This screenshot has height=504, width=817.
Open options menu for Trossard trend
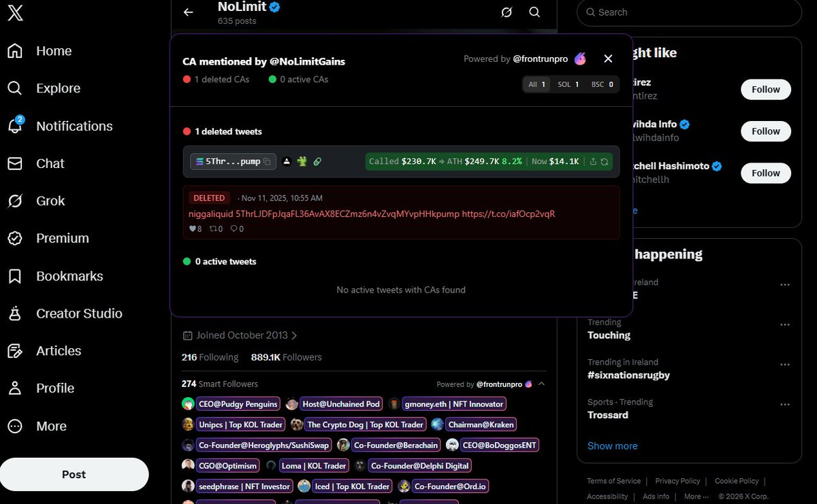coord(785,405)
